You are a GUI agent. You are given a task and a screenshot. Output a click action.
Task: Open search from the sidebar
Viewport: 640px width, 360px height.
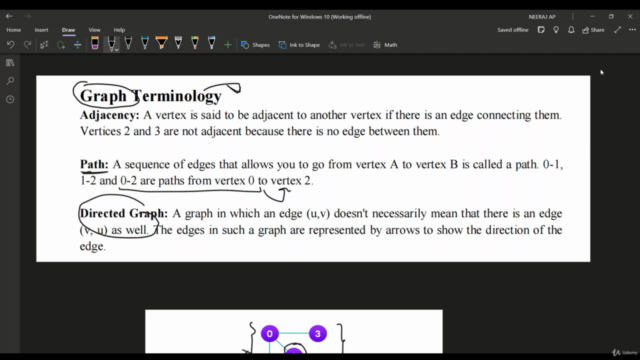tap(10, 81)
